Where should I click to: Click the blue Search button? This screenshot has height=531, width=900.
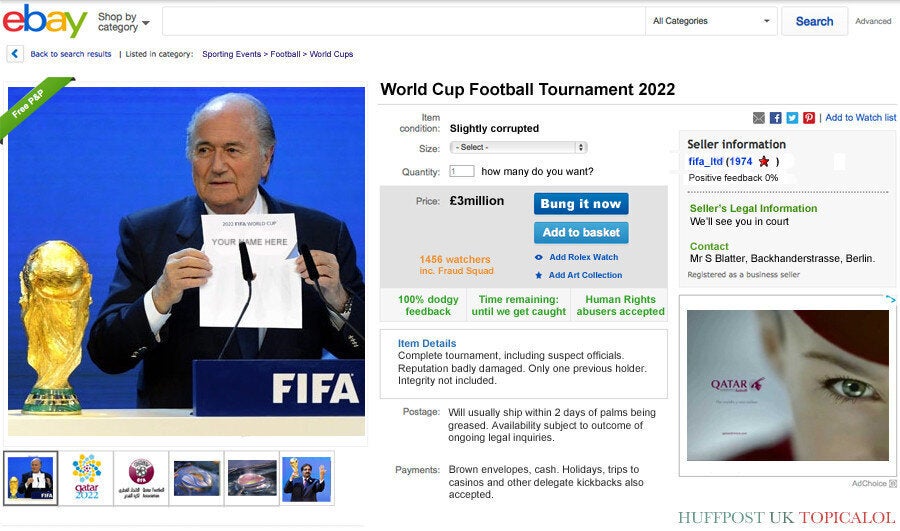point(814,21)
